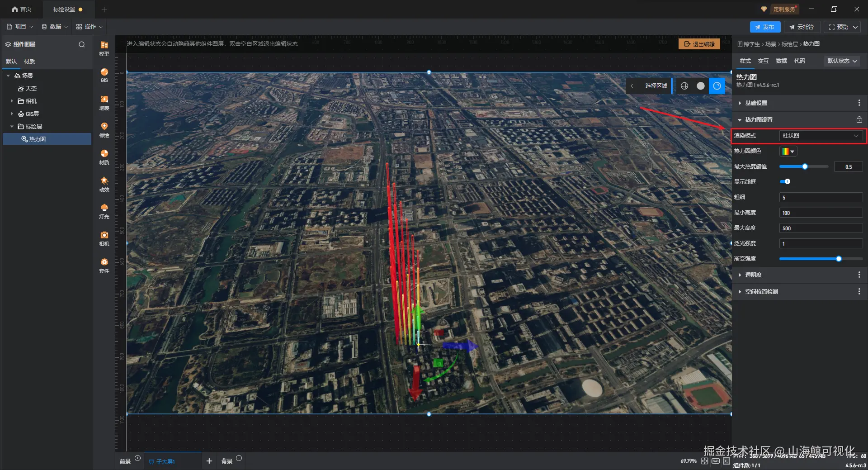Open the GIS component category
Screen dimensions: 868x470
click(x=104, y=75)
